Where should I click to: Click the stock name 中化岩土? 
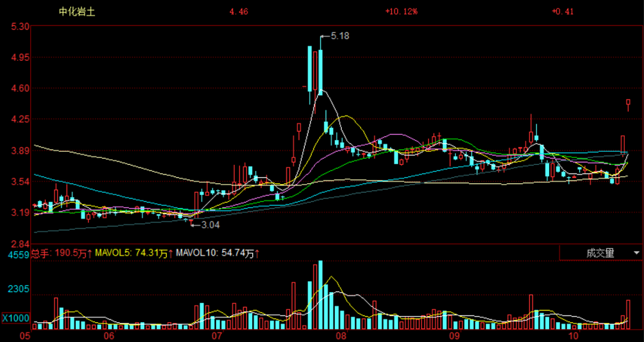click(x=77, y=12)
